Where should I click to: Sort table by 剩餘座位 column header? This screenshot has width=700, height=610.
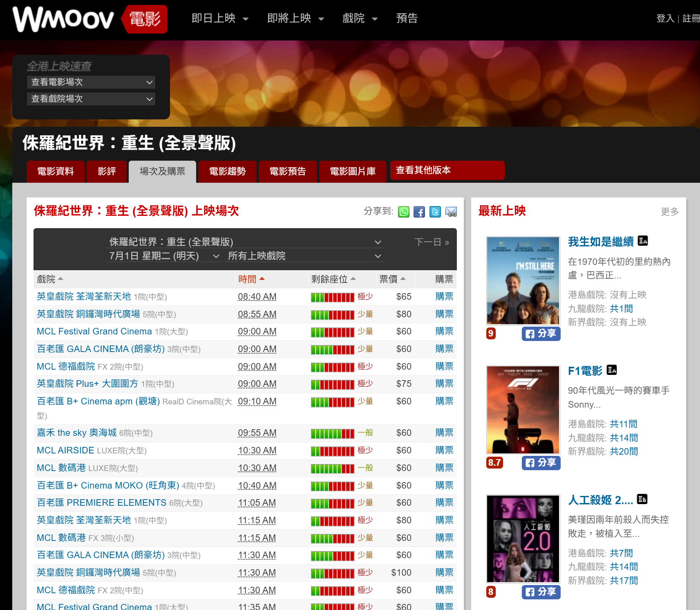click(333, 279)
